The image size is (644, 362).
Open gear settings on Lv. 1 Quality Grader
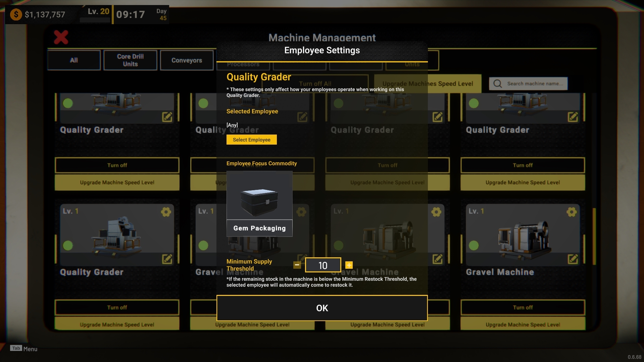[x=166, y=212]
